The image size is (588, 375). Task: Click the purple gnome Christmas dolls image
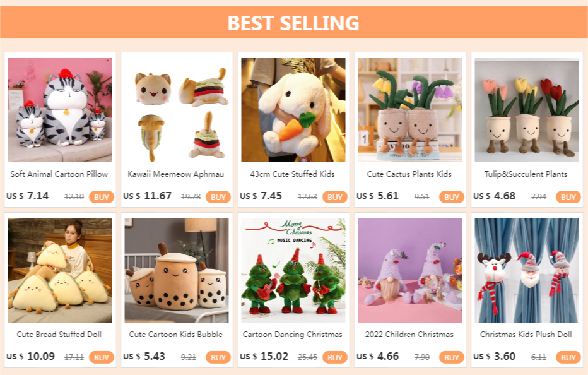pyautogui.click(x=410, y=270)
